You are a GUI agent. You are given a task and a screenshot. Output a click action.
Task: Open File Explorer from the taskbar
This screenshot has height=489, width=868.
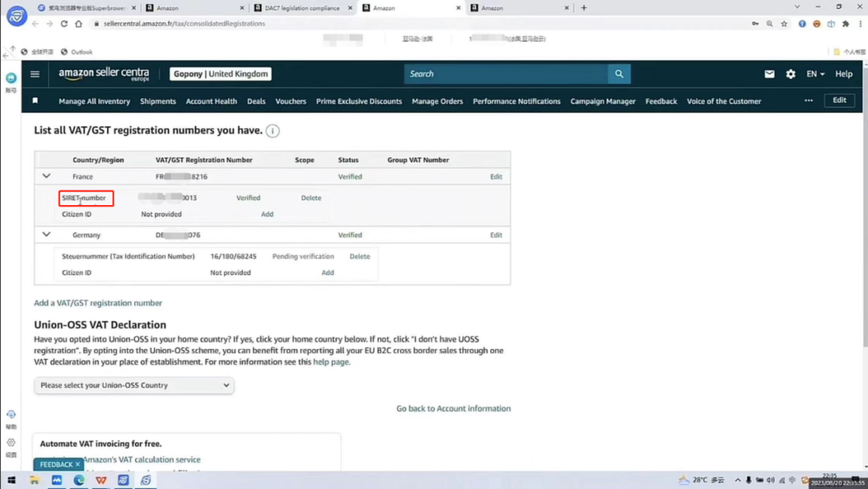click(35, 480)
